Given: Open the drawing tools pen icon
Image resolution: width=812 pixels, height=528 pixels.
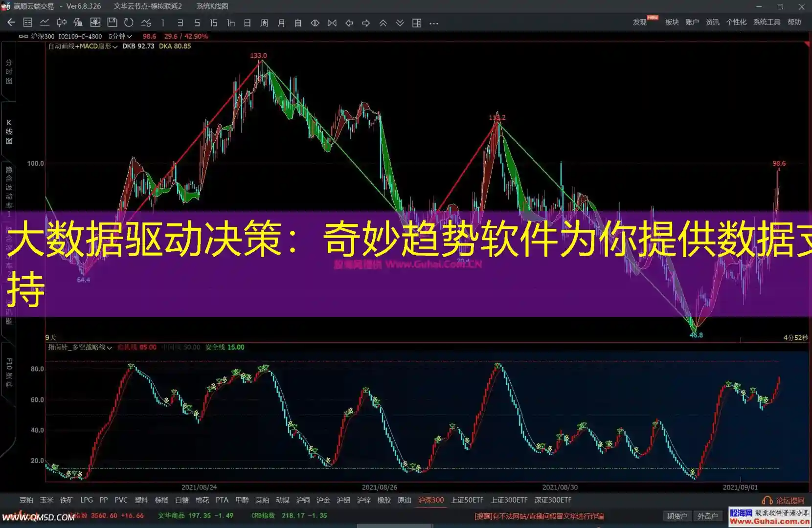Looking at the screenshot, I should click(78, 22).
